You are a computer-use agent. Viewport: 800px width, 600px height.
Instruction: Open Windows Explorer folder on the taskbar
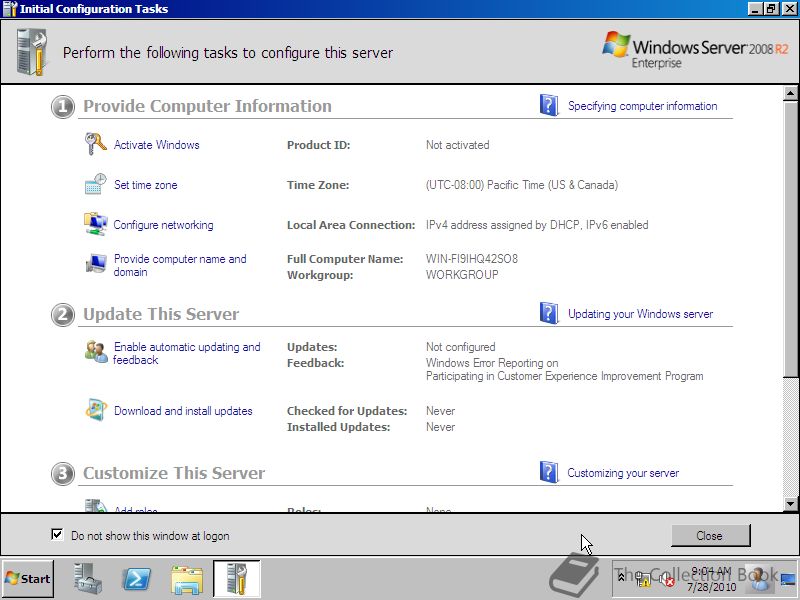click(187, 579)
